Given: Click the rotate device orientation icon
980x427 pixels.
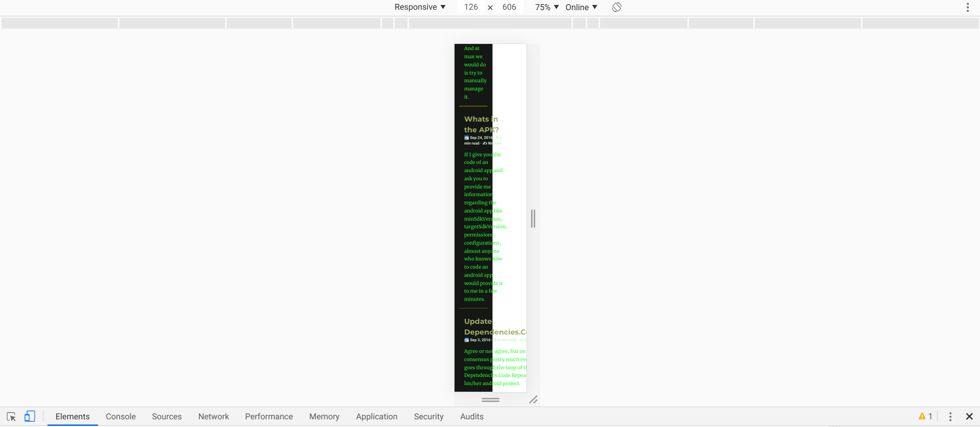Looking at the screenshot, I should 616,7.
